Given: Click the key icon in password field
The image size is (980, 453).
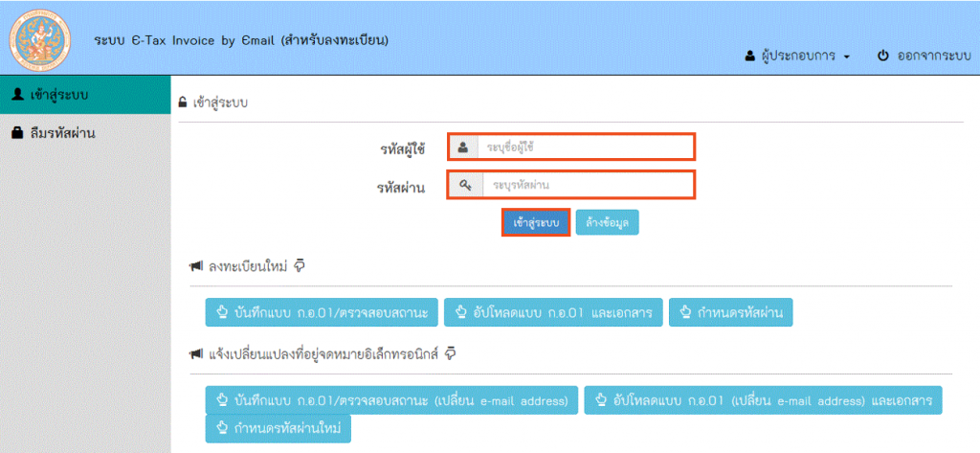Looking at the screenshot, I should (466, 185).
